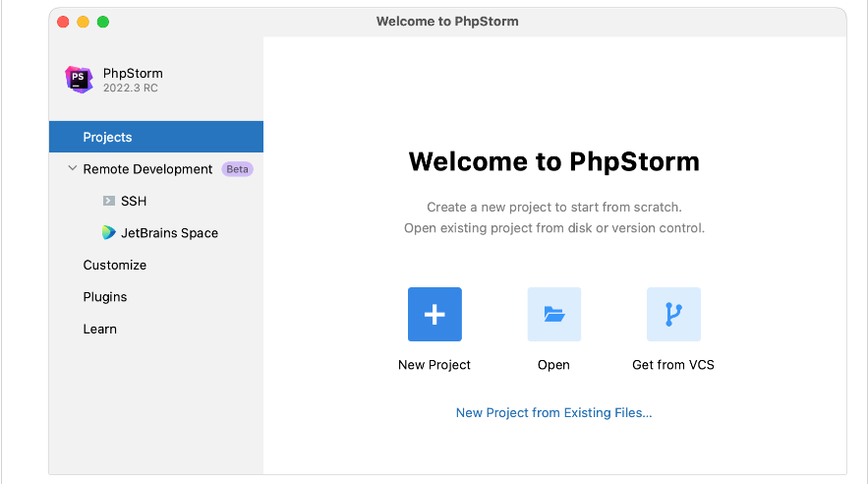Image resolution: width=868 pixels, height=484 pixels.
Task: Follow New Project from Existing Files link
Action: pyautogui.click(x=554, y=412)
